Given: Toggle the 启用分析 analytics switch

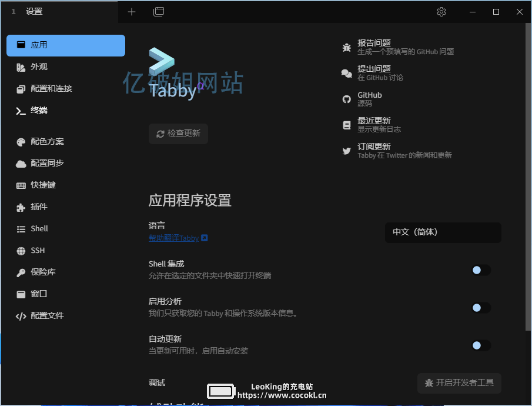Looking at the screenshot, I should coord(481,308).
